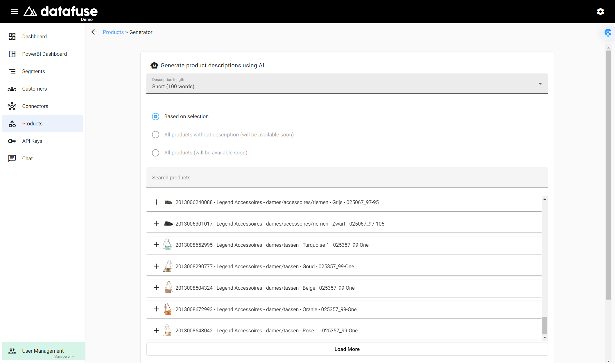Add product 2013006240088 with plus icon
Screen dimensions: 615x364
[x=157, y=202]
